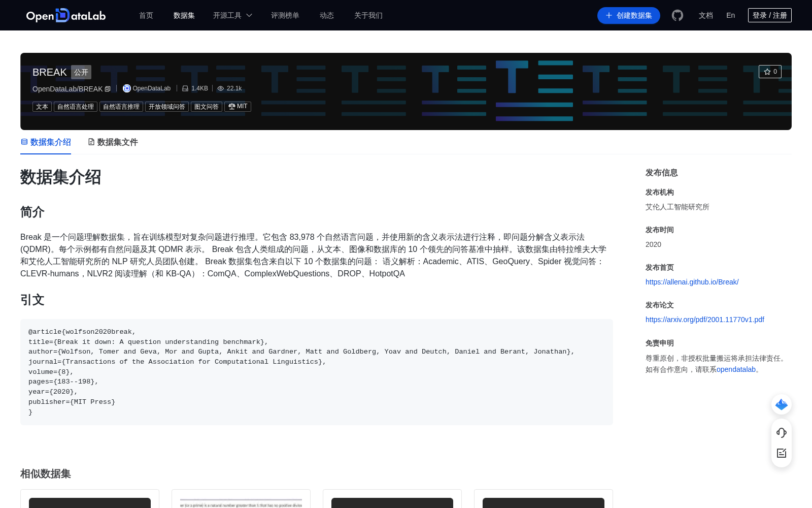This screenshot has width=812, height=508.
Task: Click the OpenDataLab/BREAK path text
Action: tap(67, 89)
